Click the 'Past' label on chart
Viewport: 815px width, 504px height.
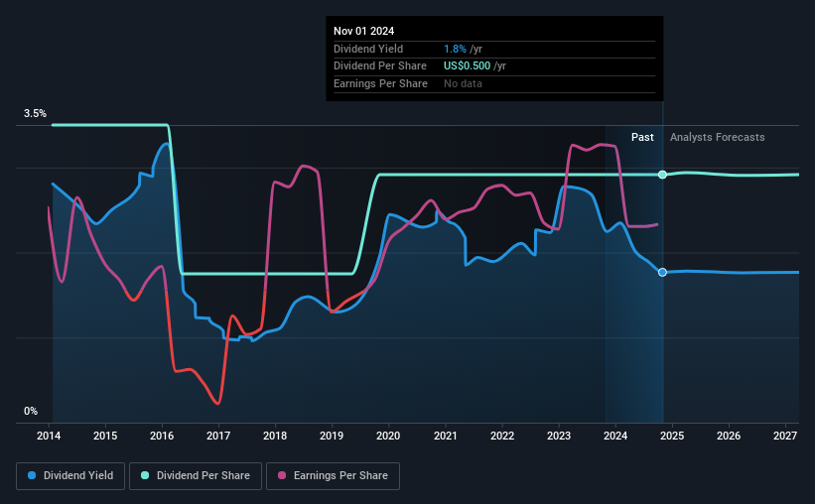pos(642,137)
